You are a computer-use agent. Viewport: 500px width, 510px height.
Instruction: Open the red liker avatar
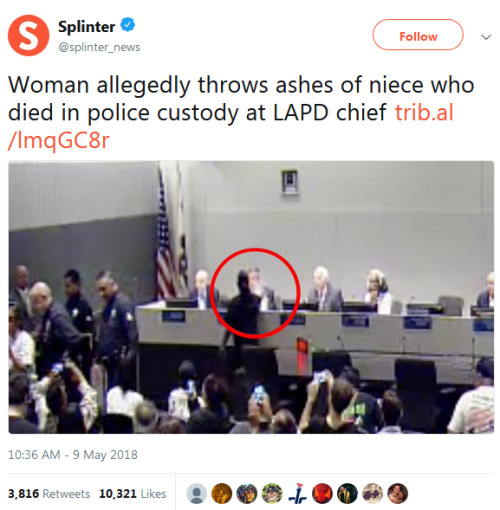(x=322, y=493)
